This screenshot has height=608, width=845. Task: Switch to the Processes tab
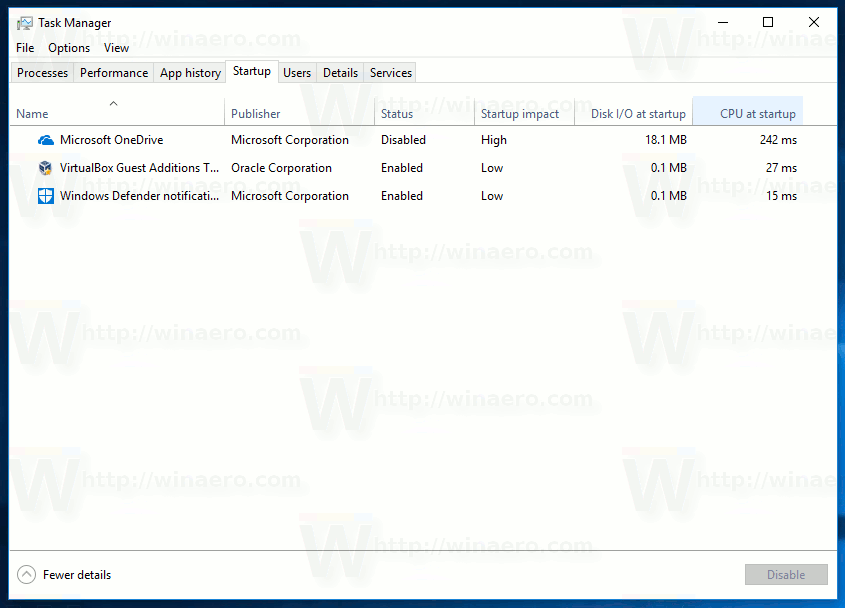point(41,72)
